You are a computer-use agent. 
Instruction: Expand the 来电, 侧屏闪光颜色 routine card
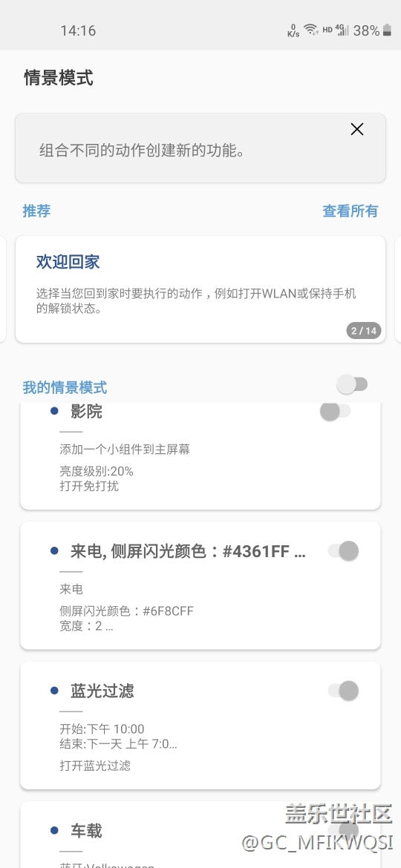click(x=200, y=585)
